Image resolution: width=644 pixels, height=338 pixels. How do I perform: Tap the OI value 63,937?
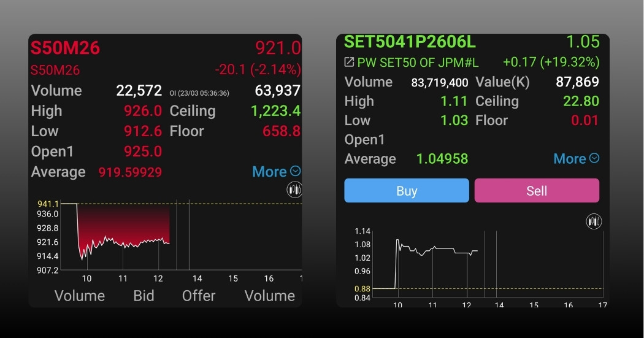(278, 91)
